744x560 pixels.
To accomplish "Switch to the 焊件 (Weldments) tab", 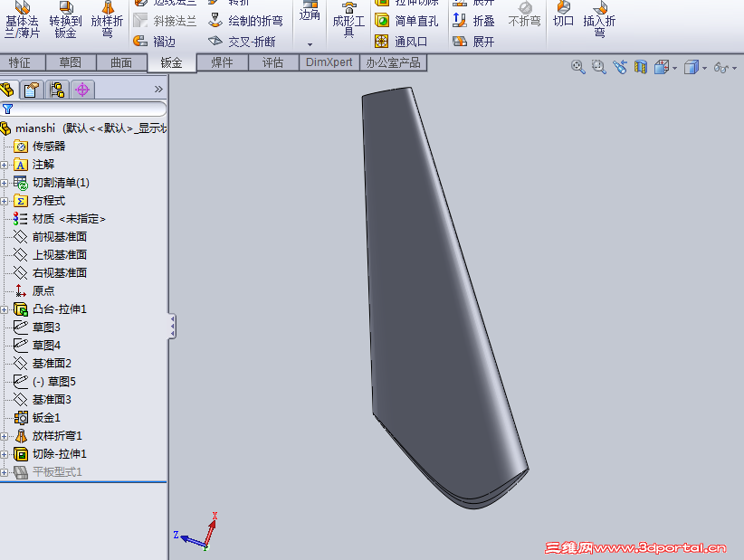I will point(222,62).
